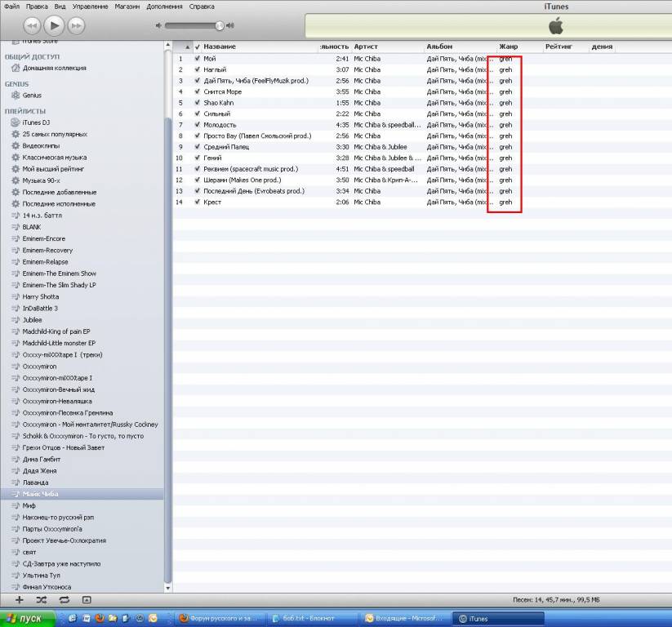Select playlist Лаванда
Image resolution: width=672 pixels, height=627 pixels.
point(35,482)
